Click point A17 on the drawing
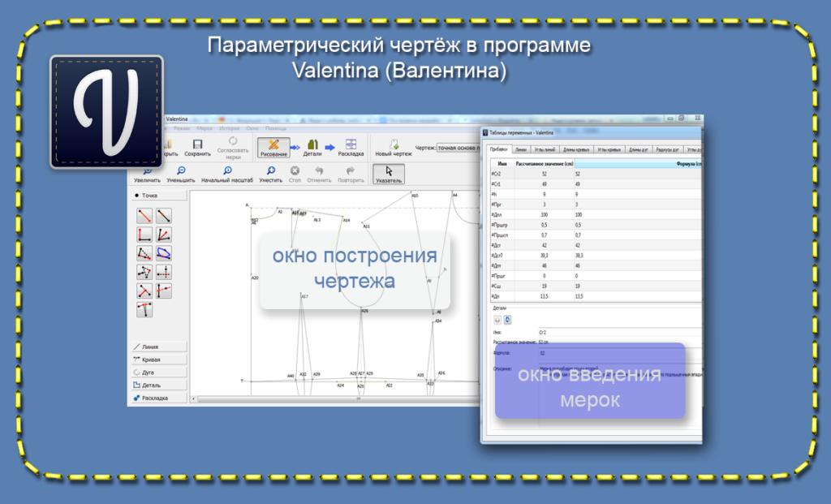 click(x=305, y=297)
